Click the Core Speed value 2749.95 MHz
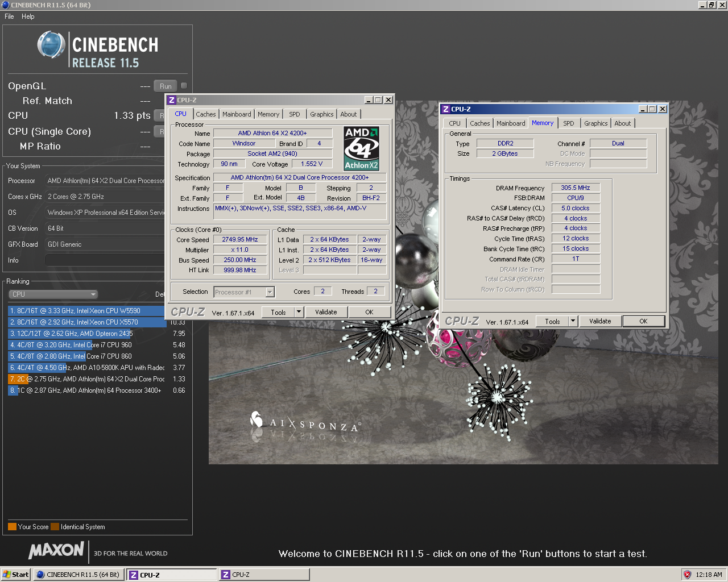Image resolution: width=728 pixels, height=582 pixels. pyautogui.click(x=240, y=240)
